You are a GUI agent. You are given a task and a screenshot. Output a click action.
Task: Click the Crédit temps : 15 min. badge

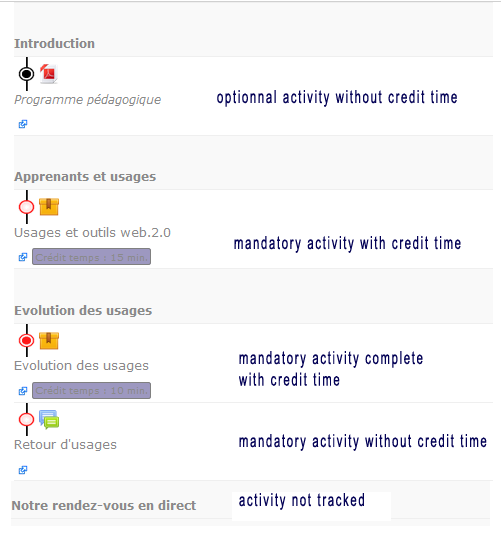[91, 257]
